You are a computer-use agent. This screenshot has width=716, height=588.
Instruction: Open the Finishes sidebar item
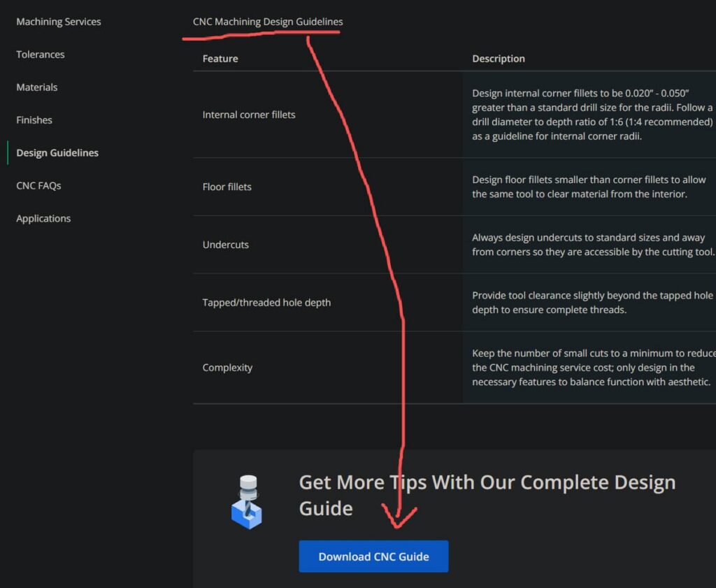(x=34, y=120)
